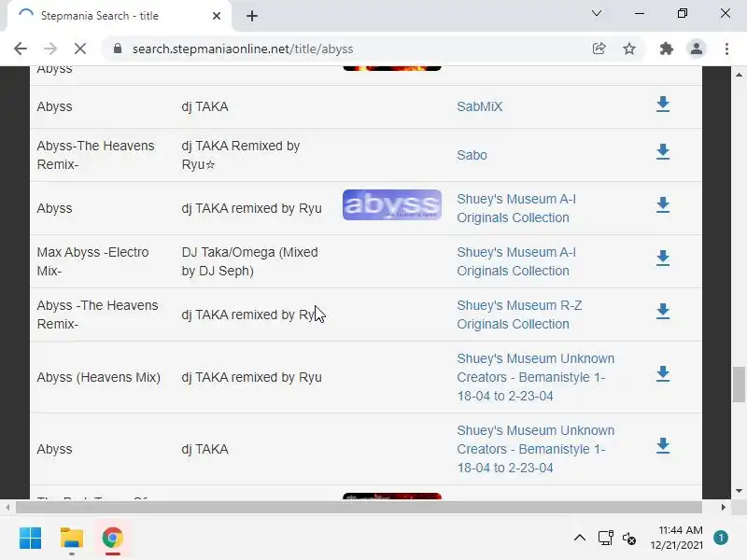The height and width of the screenshot is (560, 747).
Task: Open the Extensions puzzle icon
Action: point(666,49)
